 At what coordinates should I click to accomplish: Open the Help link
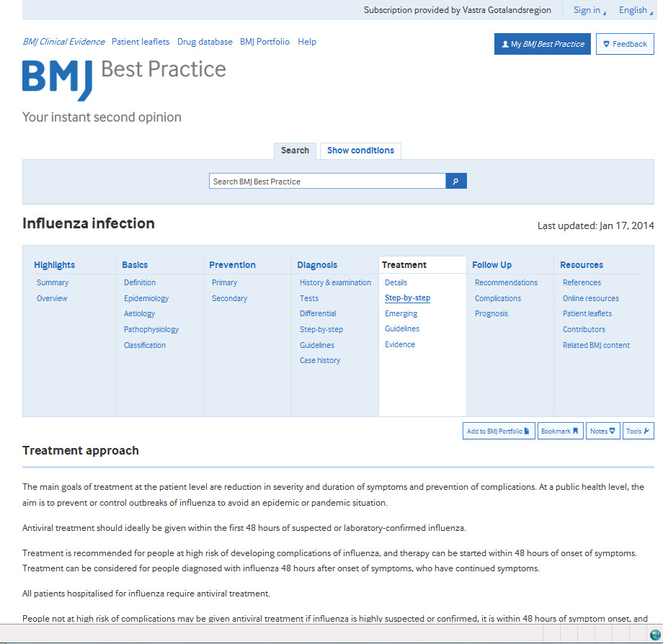coord(307,42)
